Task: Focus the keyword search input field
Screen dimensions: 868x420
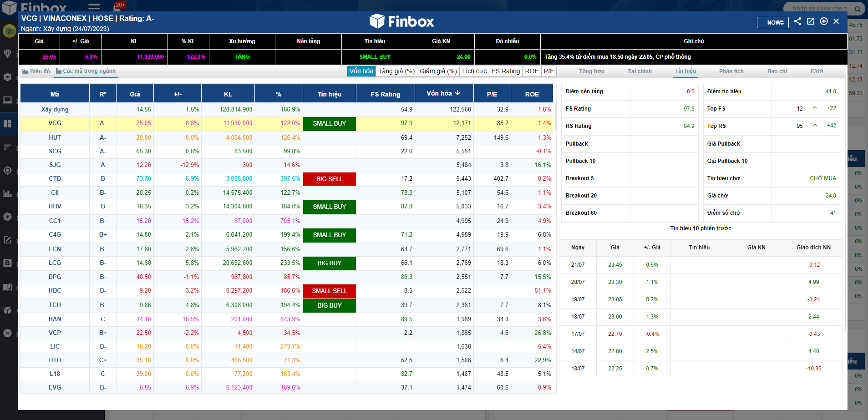Action: coord(819,8)
